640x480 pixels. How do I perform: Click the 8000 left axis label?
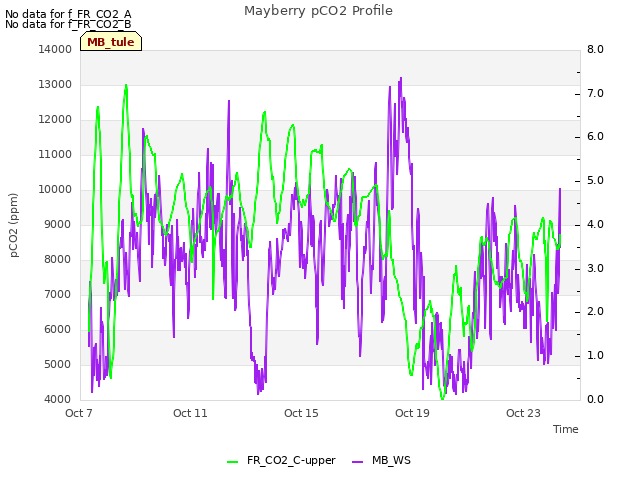pos(58,260)
